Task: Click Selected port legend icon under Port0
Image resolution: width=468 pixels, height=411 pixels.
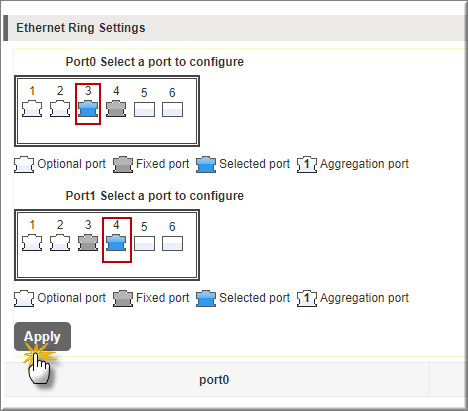Action: click(206, 165)
